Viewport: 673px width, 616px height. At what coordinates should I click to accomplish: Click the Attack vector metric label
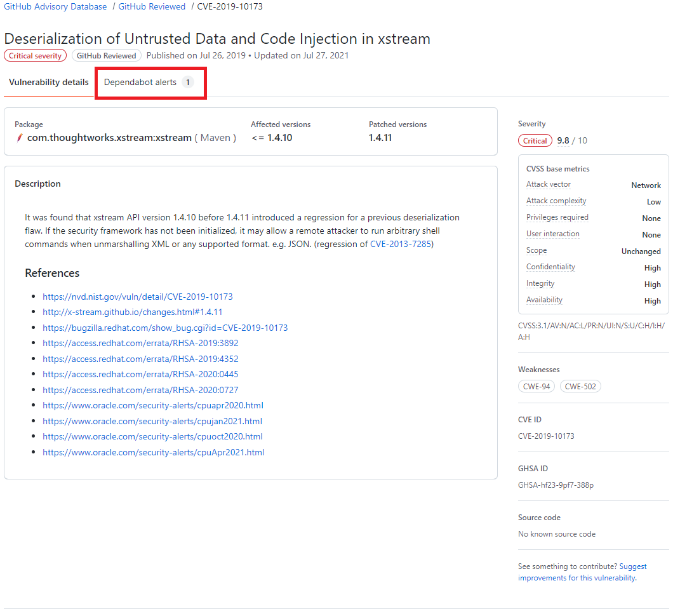coord(548,184)
